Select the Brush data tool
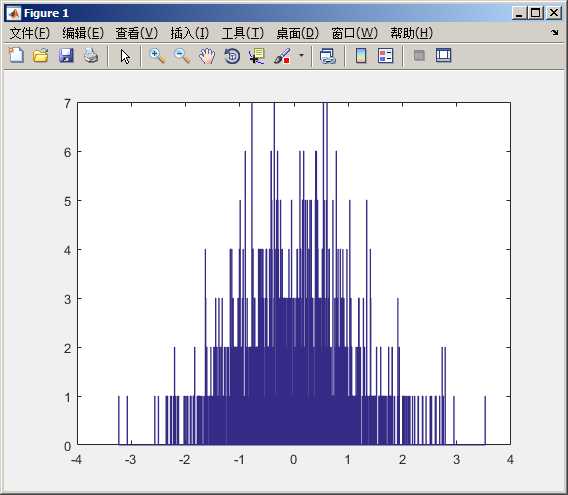The width and height of the screenshot is (568, 495). pos(282,56)
